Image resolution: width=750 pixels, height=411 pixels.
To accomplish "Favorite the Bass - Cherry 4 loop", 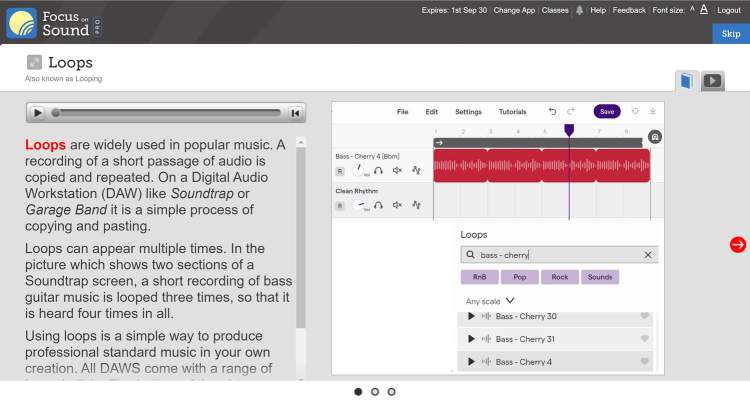I will pos(644,362).
